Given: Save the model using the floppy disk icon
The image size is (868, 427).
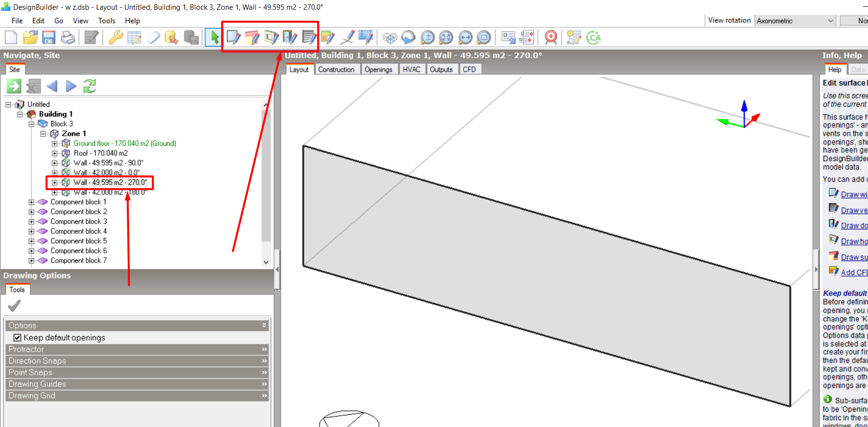Looking at the screenshot, I should point(49,37).
